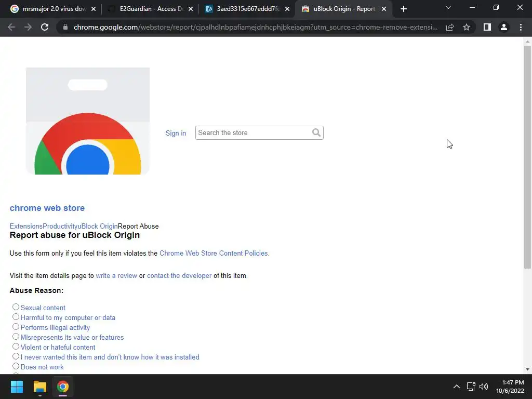Go forward to the next page
The height and width of the screenshot is (399, 532).
tap(28, 27)
